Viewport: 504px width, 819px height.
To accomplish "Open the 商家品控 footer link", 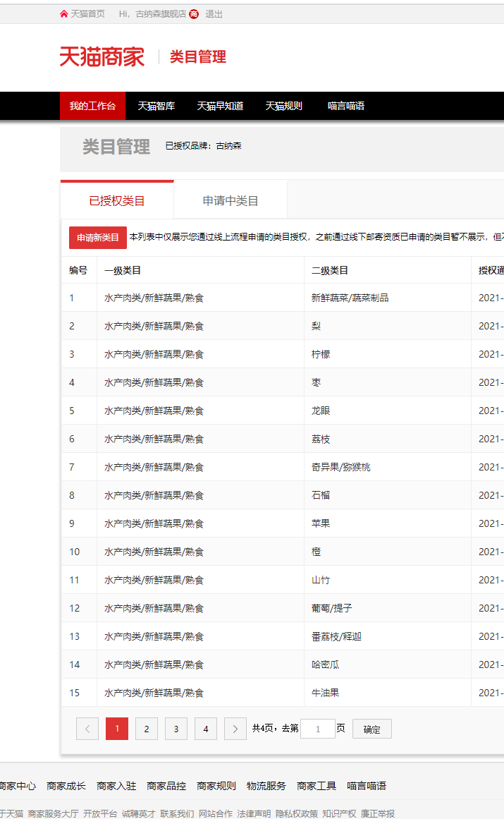I will tap(166, 786).
